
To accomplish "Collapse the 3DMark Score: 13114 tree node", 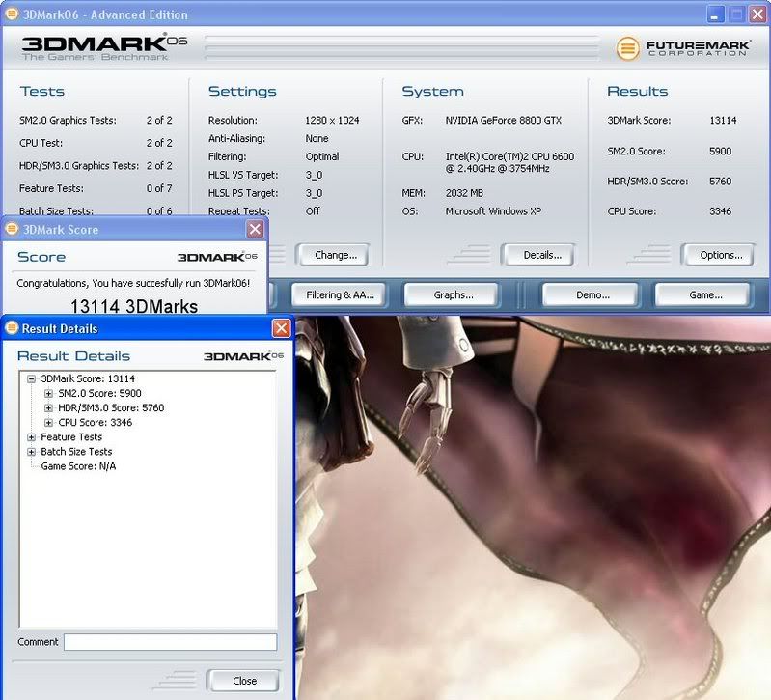I will point(32,379).
